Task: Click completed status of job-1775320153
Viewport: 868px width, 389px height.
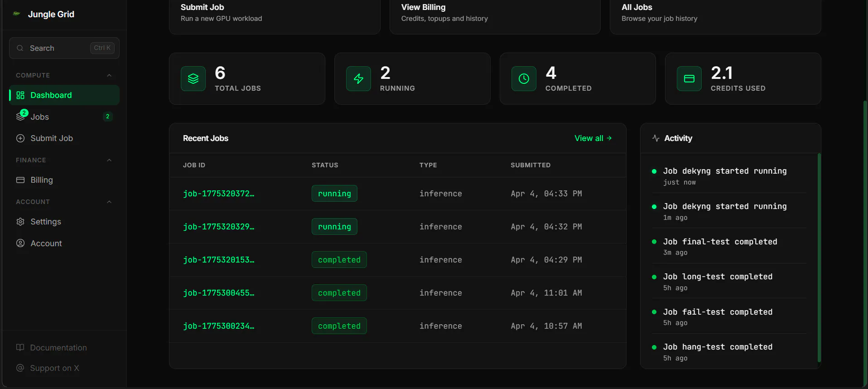Action: tap(339, 260)
